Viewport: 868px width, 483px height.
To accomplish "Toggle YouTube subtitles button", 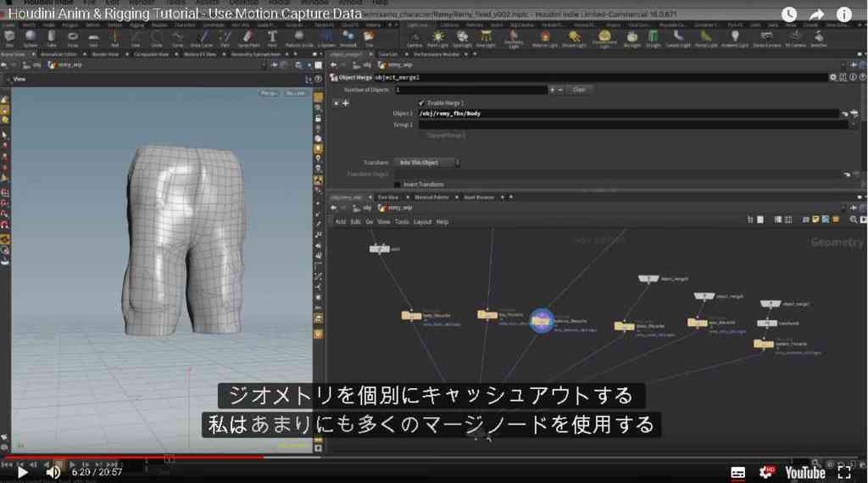I will 738,473.
